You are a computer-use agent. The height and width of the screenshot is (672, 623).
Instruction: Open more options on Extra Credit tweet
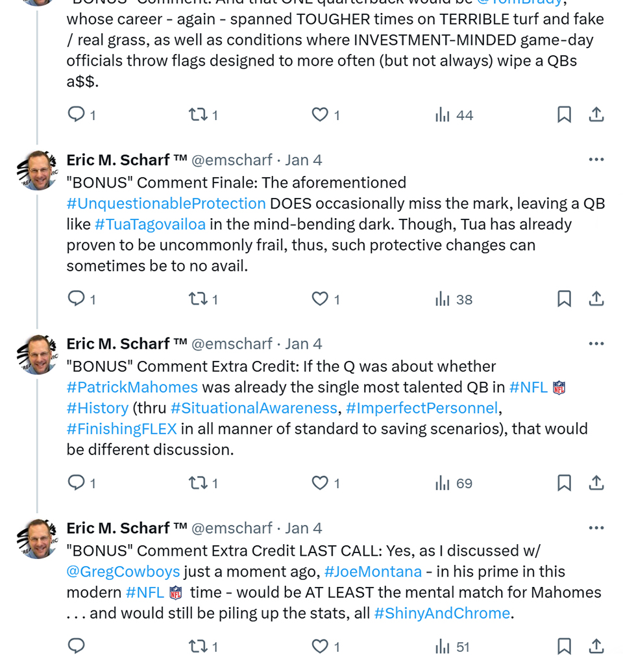596,343
